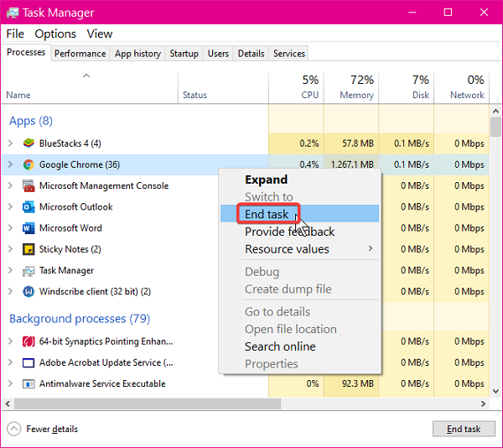This screenshot has width=503, height=448.
Task: Collapse view using Fewer details arrow
Action: [14, 429]
